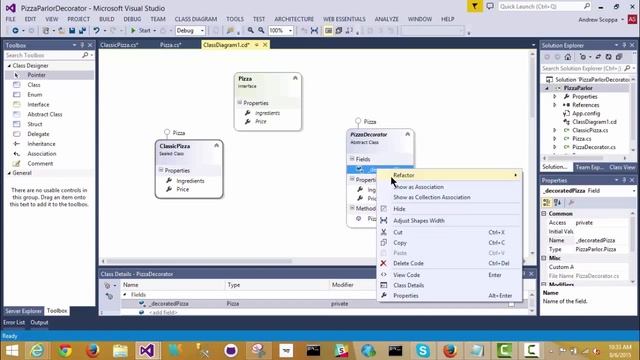Click the Alphabetical sort icon in Properties
The height and width of the screenshot is (360, 640).
coord(558,202)
